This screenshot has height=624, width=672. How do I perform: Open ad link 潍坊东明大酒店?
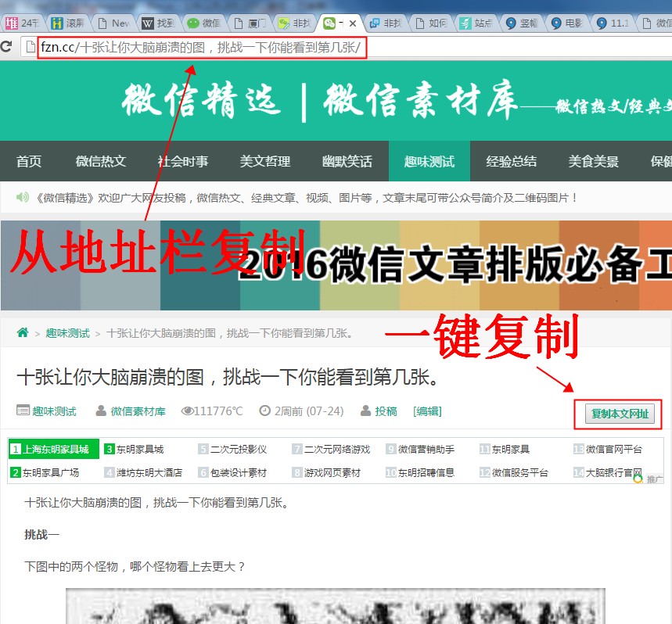(x=149, y=473)
